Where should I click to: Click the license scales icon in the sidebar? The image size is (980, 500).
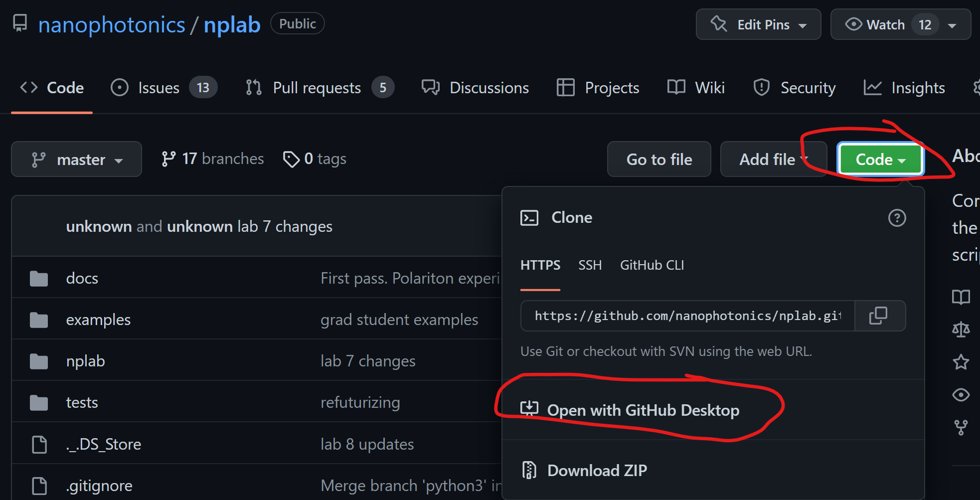click(x=961, y=329)
